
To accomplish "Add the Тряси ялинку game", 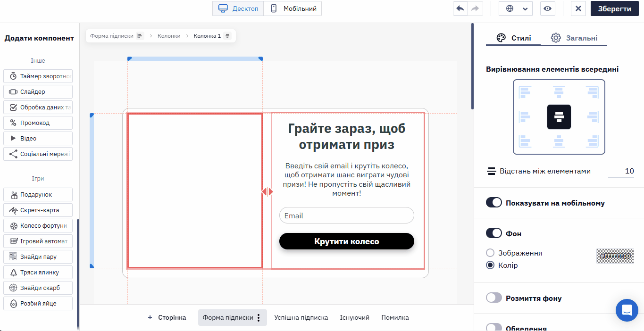I will tap(38, 272).
